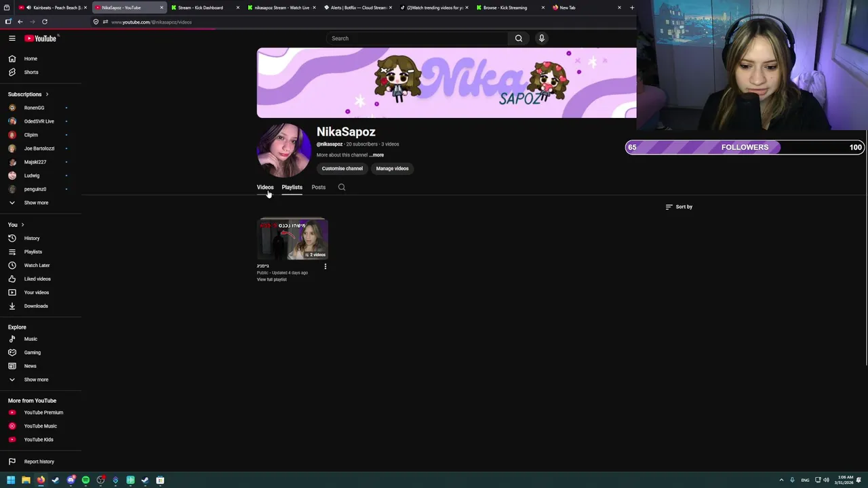Open the playlist thumbnail with 2 videos
This screenshot has height=488, width=868.
click(292, 239)
